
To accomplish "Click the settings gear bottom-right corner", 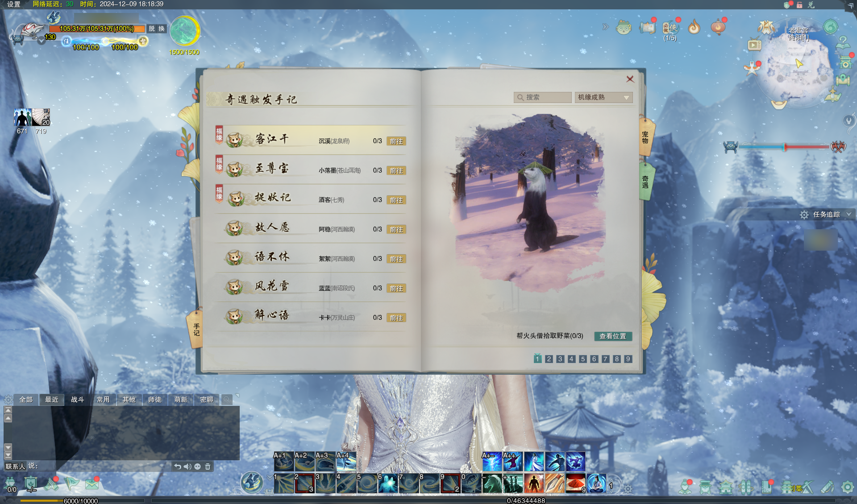I will click(847, 487).
